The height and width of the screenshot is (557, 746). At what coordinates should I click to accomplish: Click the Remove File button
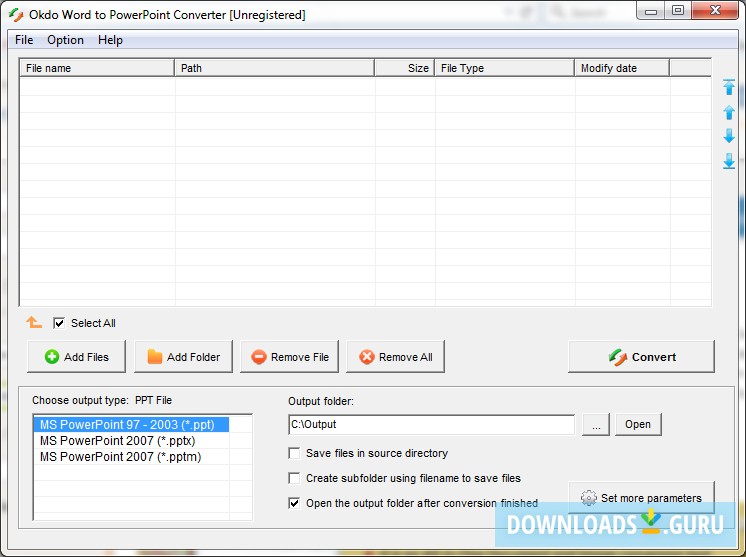tap(289, 356)
